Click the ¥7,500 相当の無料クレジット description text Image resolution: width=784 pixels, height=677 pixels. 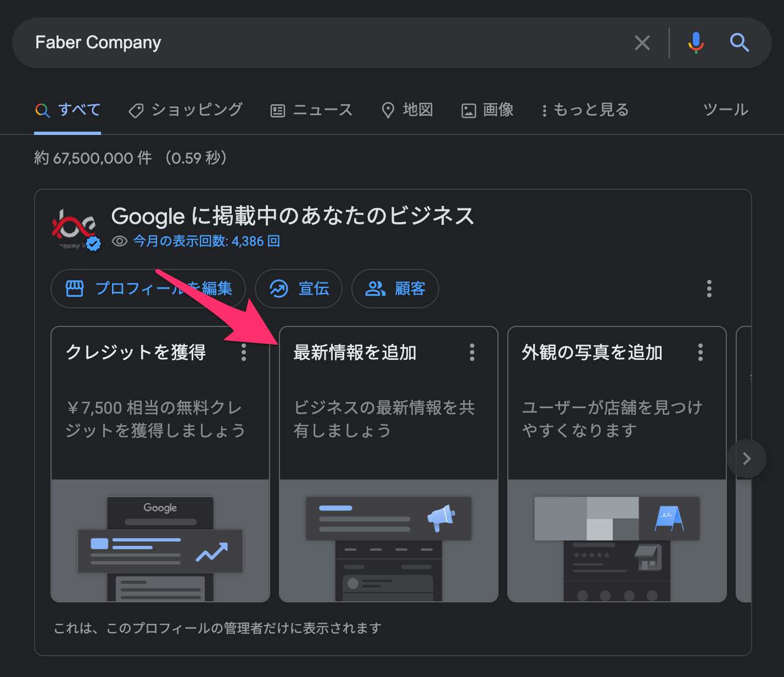[x=155, y=419]
